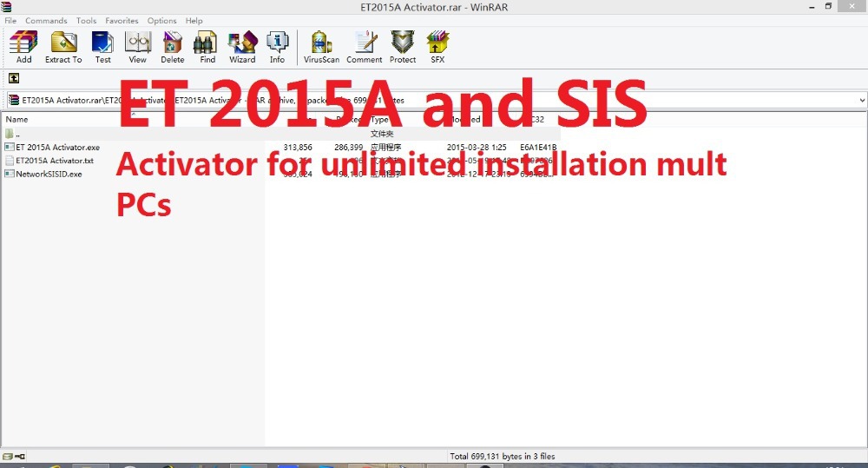This screenshot has width=868, height=468.
Task: Click the total 699,131 bytes status text
Action: click(502, 457)
